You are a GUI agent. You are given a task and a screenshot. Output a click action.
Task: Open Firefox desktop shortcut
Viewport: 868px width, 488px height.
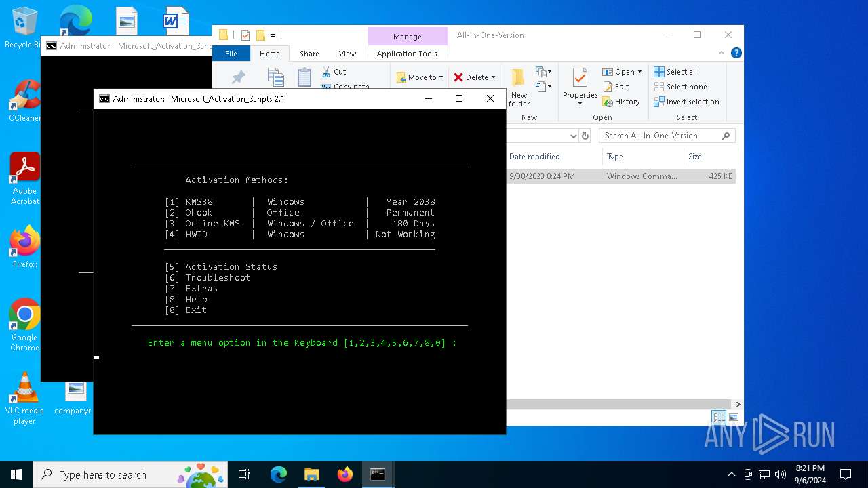coord(24,247)
